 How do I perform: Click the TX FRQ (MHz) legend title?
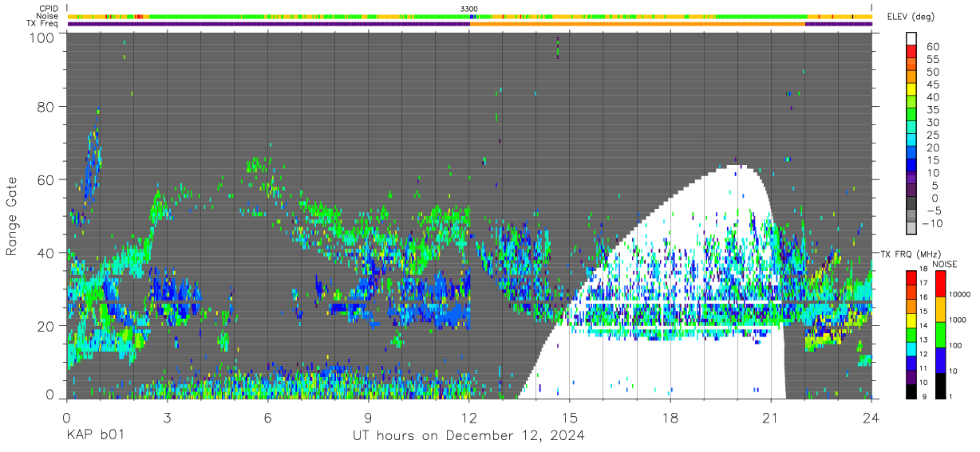coord(910,254)
